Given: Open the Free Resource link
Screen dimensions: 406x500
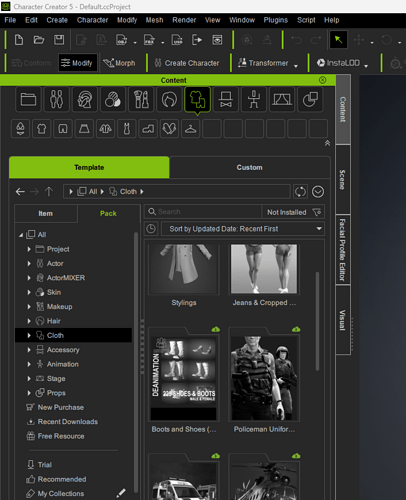Looking at the screenshot, I should 55,436.
